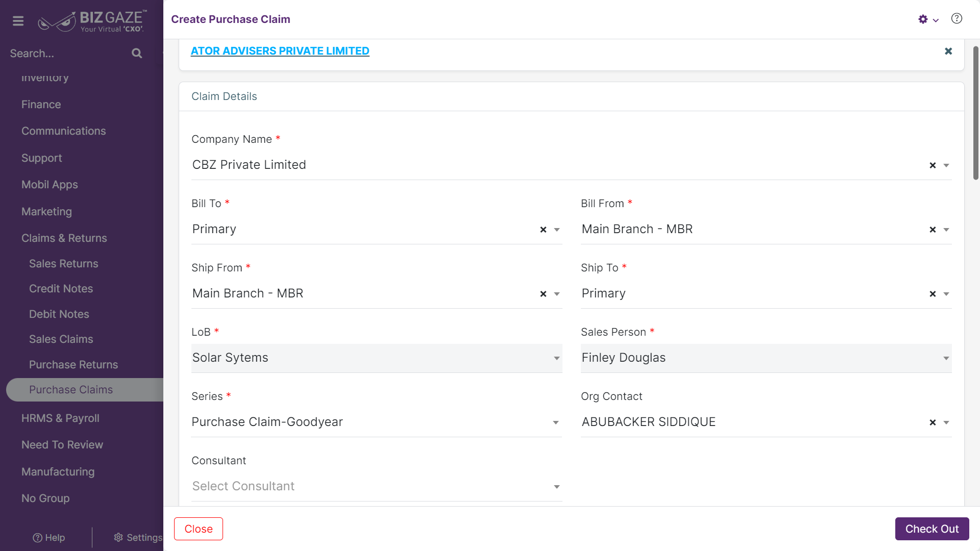Open No Group menu in sidebar
This screenshot has height=551, width=980.
tap(45, 498)
